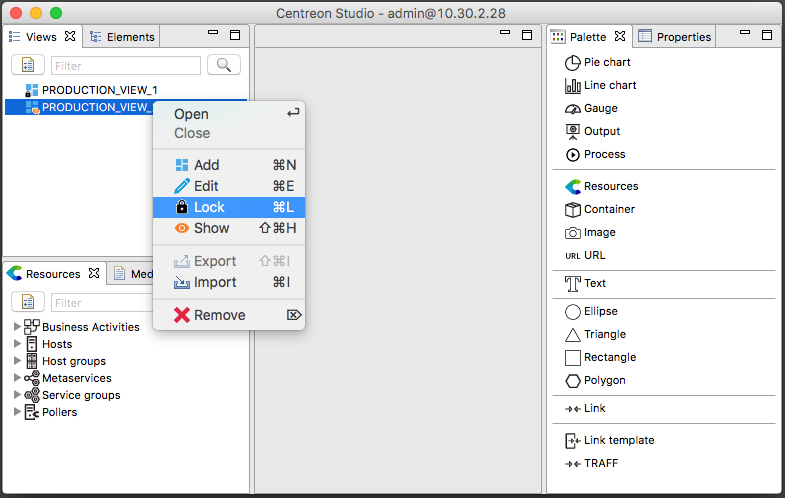This screenshot has width=785, height=498.
Task: Choose the Link palette icon
Action: (x=572, y=409)
